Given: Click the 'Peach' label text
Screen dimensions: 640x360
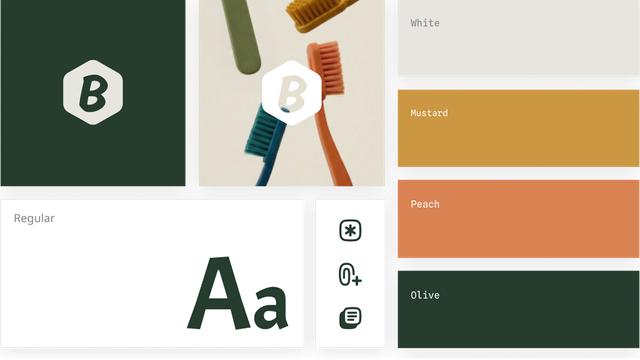Looking at the screenshot, I should 425,204.
